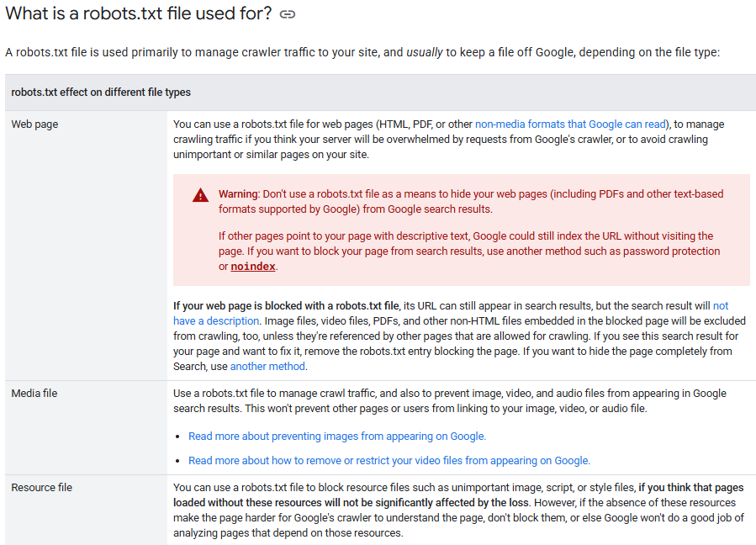The width and height of the screenshot is (756, 545).
Task: Click bold text 'If your web page is blocked'
Action: [286, 305]
